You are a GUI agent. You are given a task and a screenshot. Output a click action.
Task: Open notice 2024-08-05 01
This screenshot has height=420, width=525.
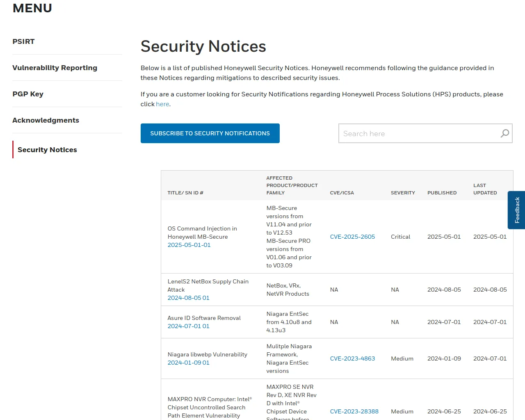point(188,298)
